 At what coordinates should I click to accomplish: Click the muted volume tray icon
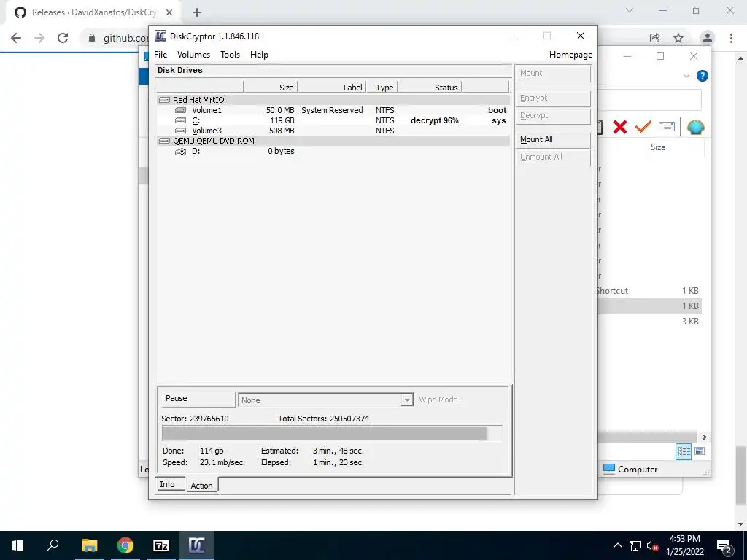(652, 545)
